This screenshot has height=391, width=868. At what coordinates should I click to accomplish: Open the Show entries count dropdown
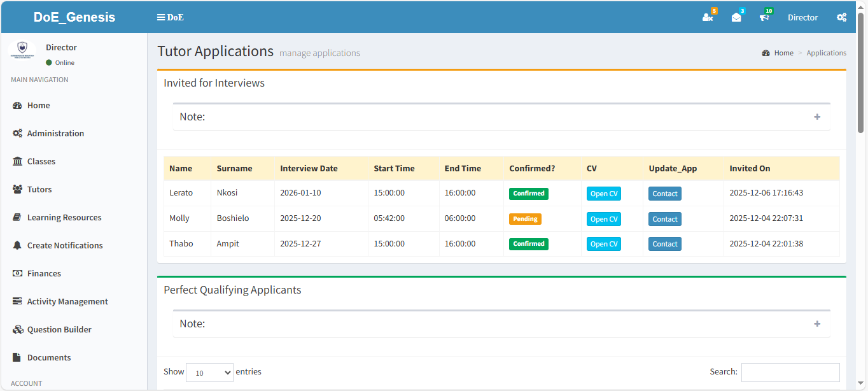[209, 373]
